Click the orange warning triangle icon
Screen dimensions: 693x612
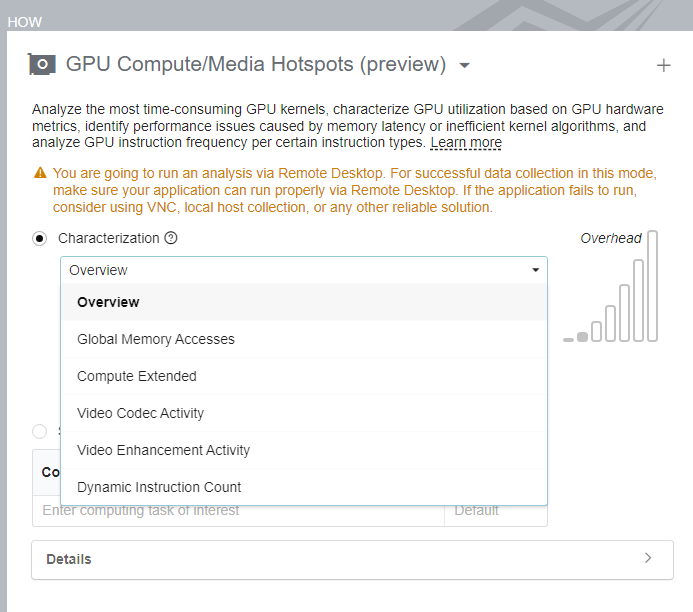point(40,173)
